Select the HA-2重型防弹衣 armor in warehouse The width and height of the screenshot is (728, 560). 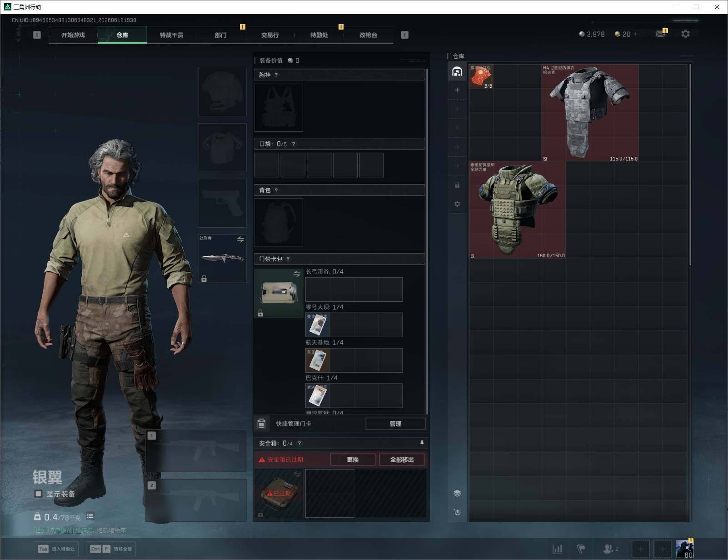[590, 113]
